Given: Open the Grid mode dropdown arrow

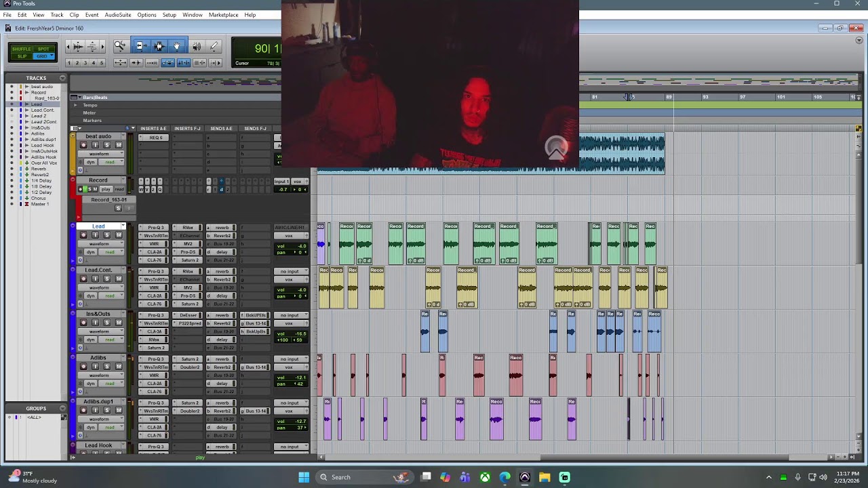Looking at the screenshot, I should click(x=52, y=56).
